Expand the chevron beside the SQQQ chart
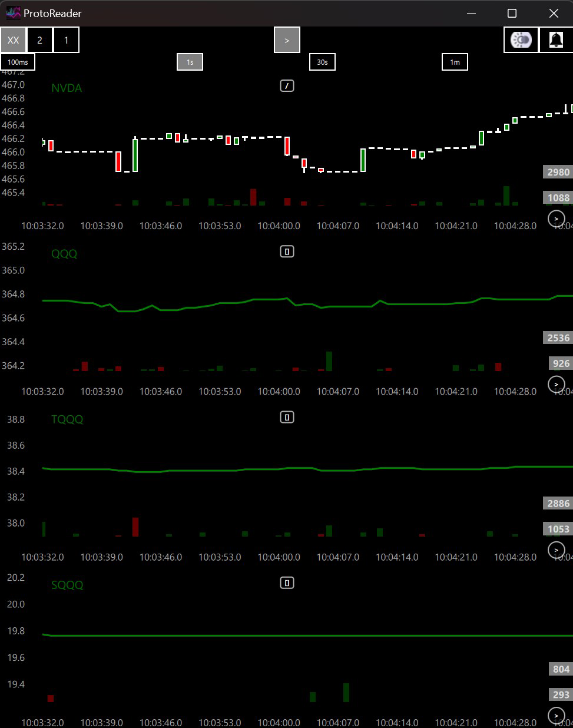573x728 pixels. [x=555, y=716]
